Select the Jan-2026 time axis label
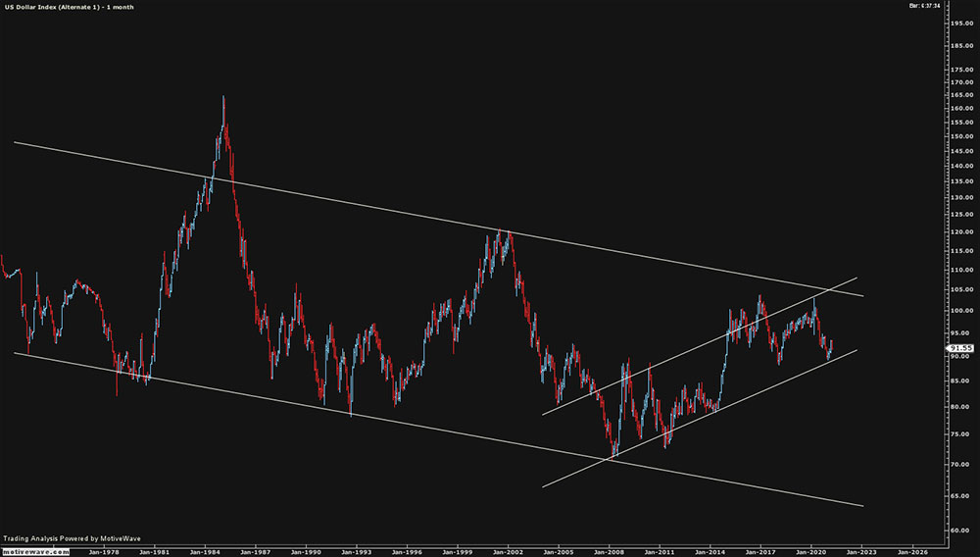The image size is (980, 557). tap(912, 551)
